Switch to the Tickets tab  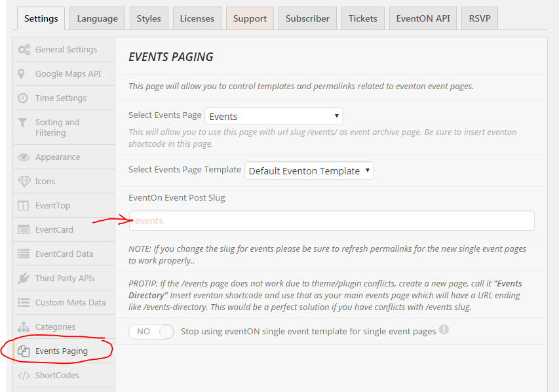(x=363, y=18)
